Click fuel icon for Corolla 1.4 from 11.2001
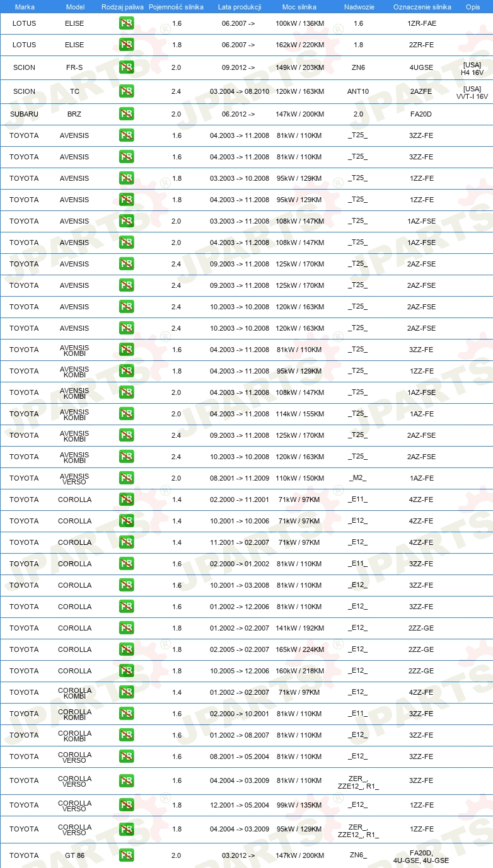Screen dimensions: 493x868 pyautogui.click(x=126, y=542)
